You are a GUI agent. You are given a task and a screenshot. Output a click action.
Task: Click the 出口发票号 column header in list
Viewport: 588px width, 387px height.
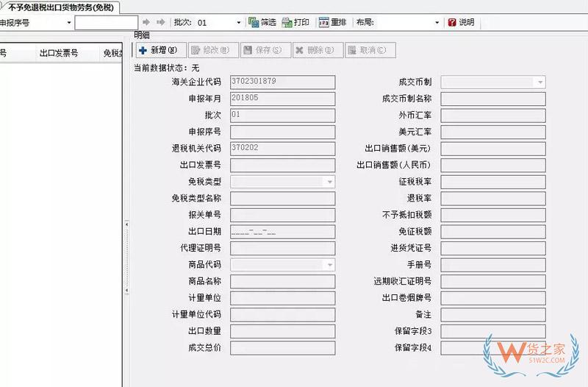[x=59, y=53]
